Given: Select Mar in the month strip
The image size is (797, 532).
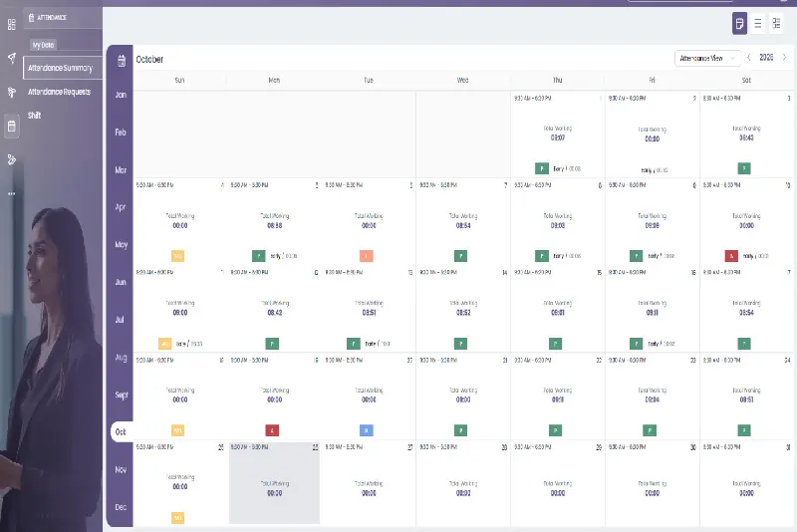Looking at the screenshot, I should [121, 169].
